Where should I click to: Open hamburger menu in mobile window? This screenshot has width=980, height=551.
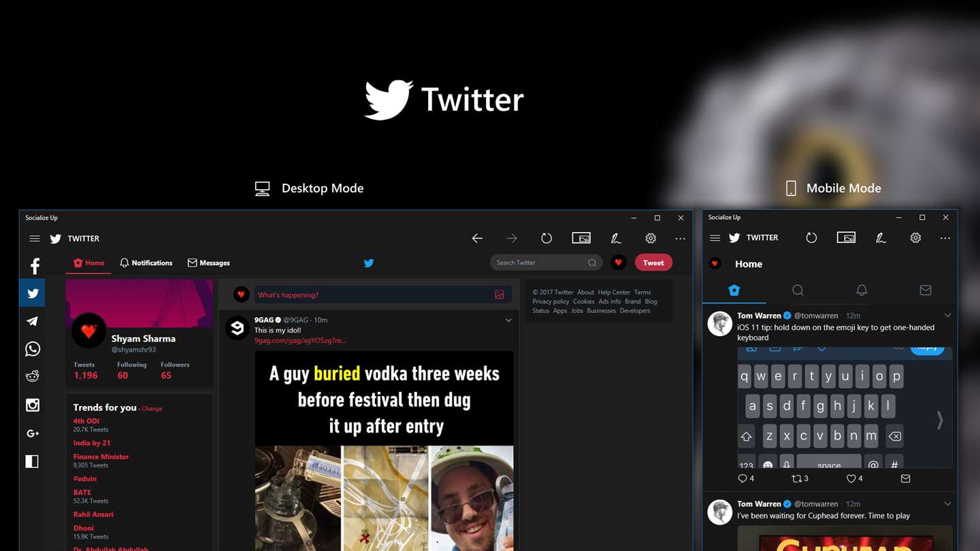click(x=715, y=237)
